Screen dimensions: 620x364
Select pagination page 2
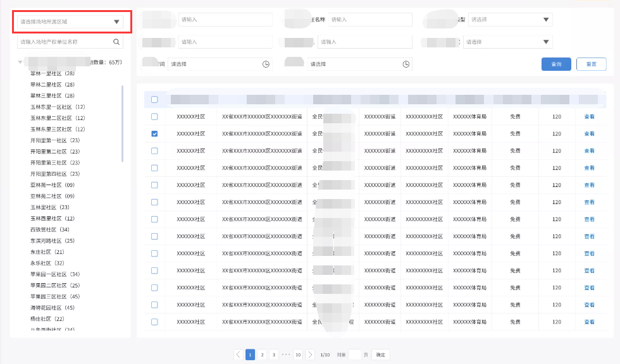(x=262, y=355)
